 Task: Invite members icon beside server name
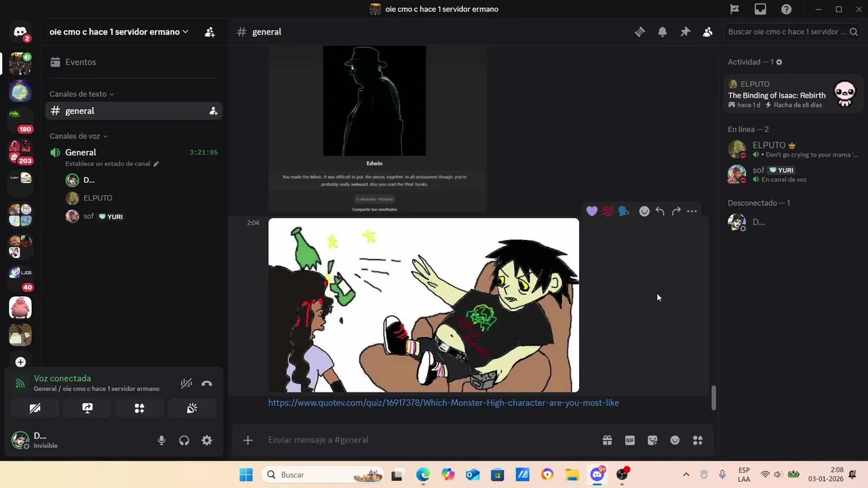point(210,32)
